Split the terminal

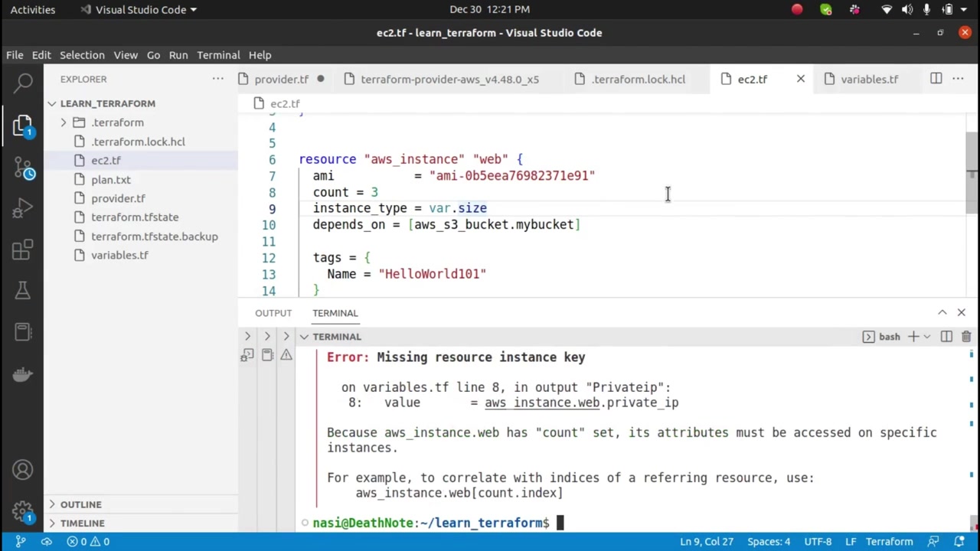coord(946,337)
